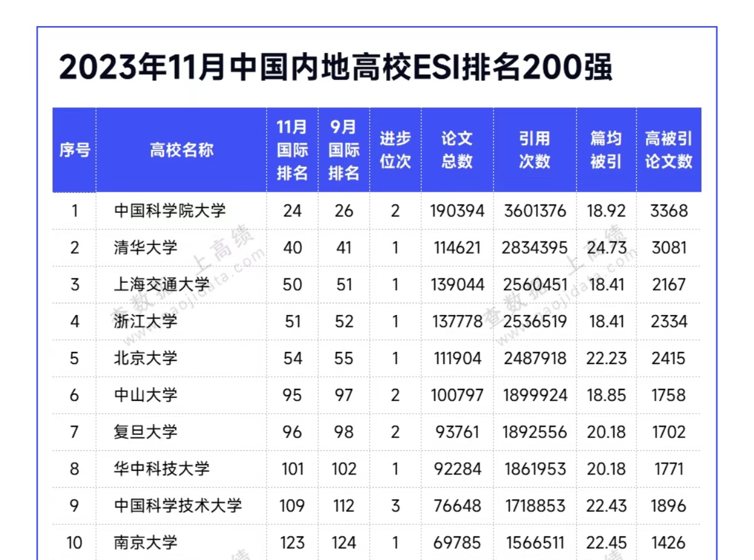Image resolution: width=754 pixels, height=560 pixels.
Task: Select the '北京大学' table entry
Action: pyautogui.click(x=146, y=358)
